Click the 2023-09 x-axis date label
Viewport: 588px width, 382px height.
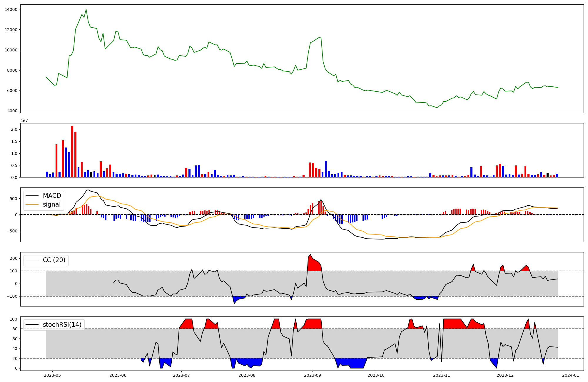click(312, 375)
